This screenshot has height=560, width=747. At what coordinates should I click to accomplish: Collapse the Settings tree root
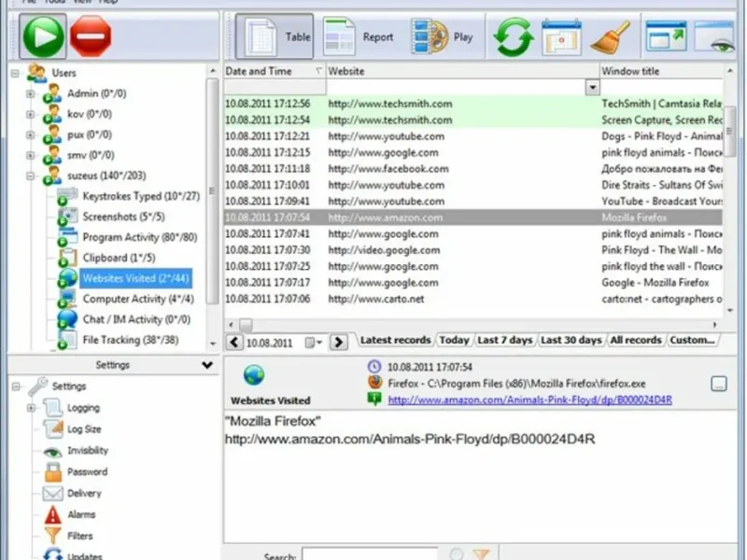click(x=16, y=386)
